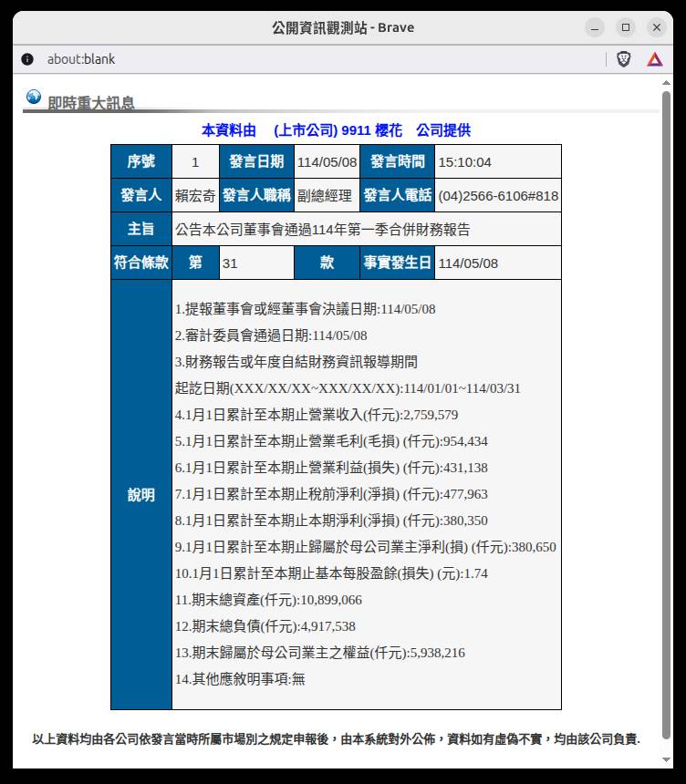686x784 pixels.
Task: Click line 13 母公司業主之權益 5,938,216
Action: (320, 653)
